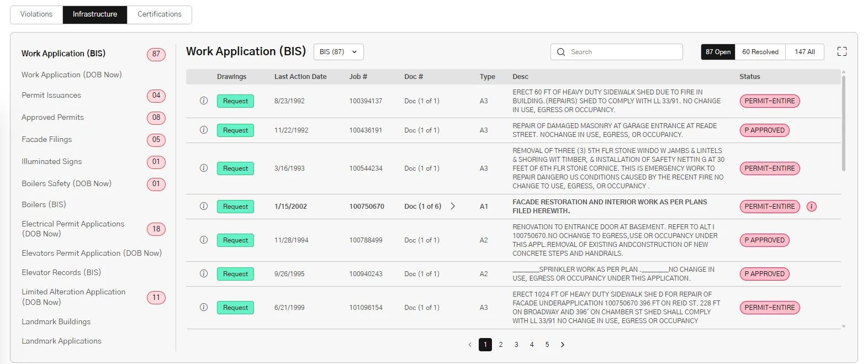868x364 pixels.
Task: Click the Drawings column header
Action: 232,77
